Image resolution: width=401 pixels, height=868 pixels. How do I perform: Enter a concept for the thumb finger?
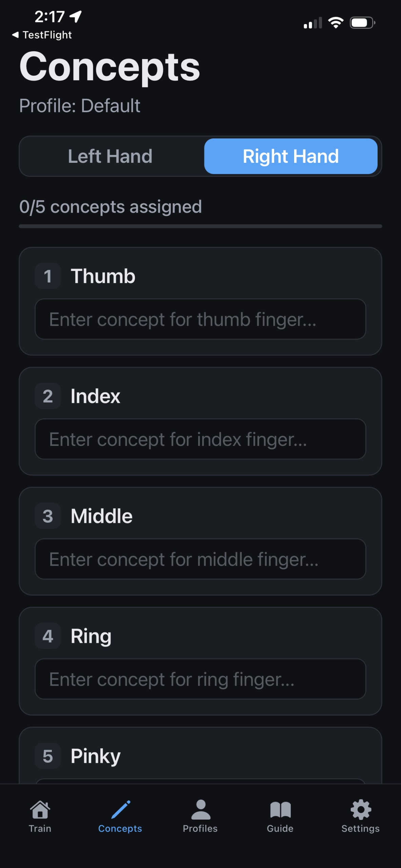(200, 319)
